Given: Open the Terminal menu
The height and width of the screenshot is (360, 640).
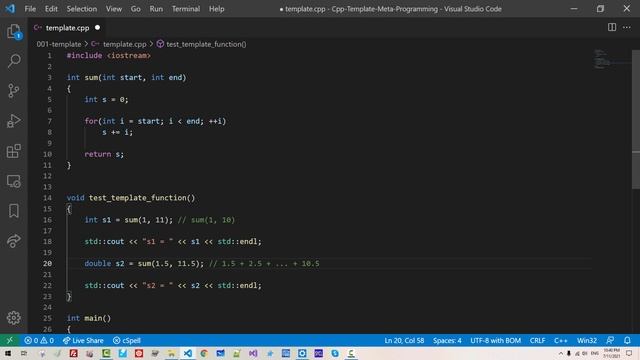Looking at the screenshot, I should [x=186, y=9].
